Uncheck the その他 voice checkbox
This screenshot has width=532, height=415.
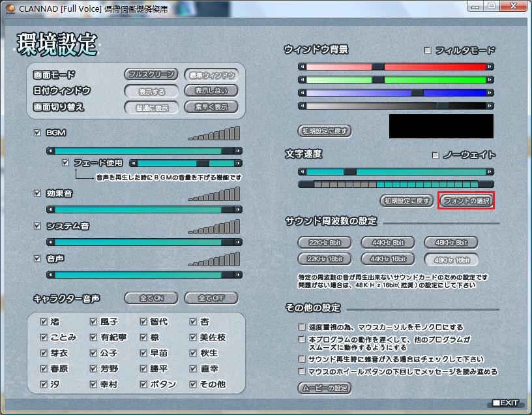(193, 384)
